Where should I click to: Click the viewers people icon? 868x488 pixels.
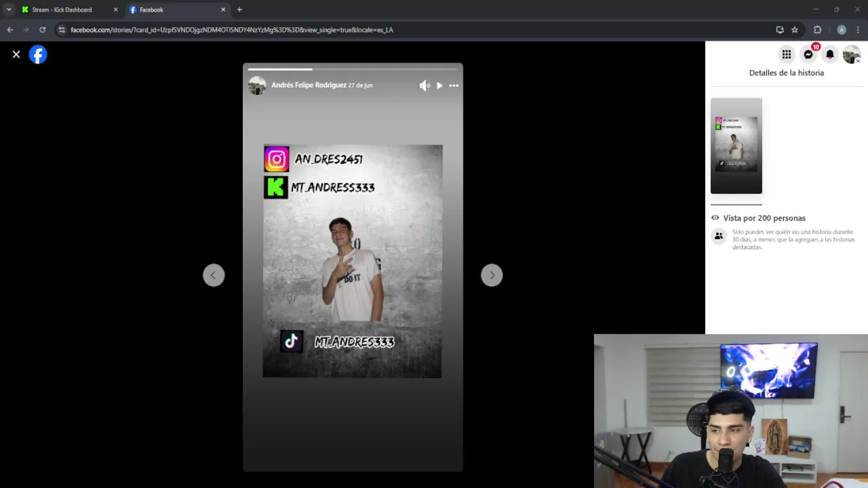718,236
